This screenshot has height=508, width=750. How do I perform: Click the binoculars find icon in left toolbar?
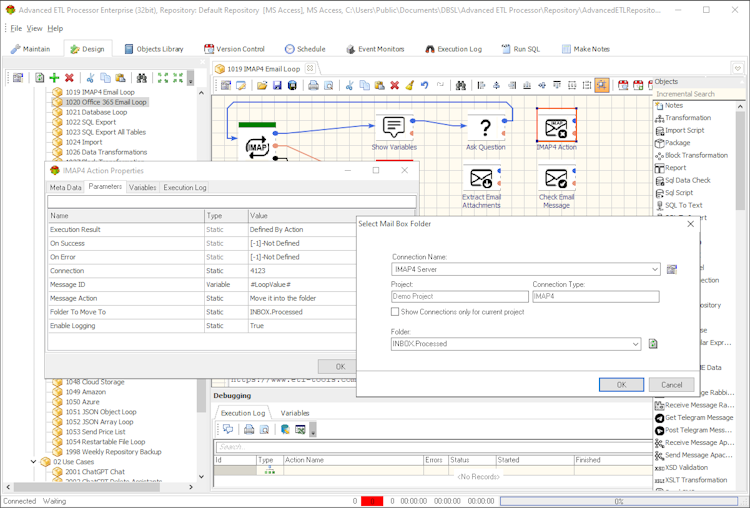[141, 78]
